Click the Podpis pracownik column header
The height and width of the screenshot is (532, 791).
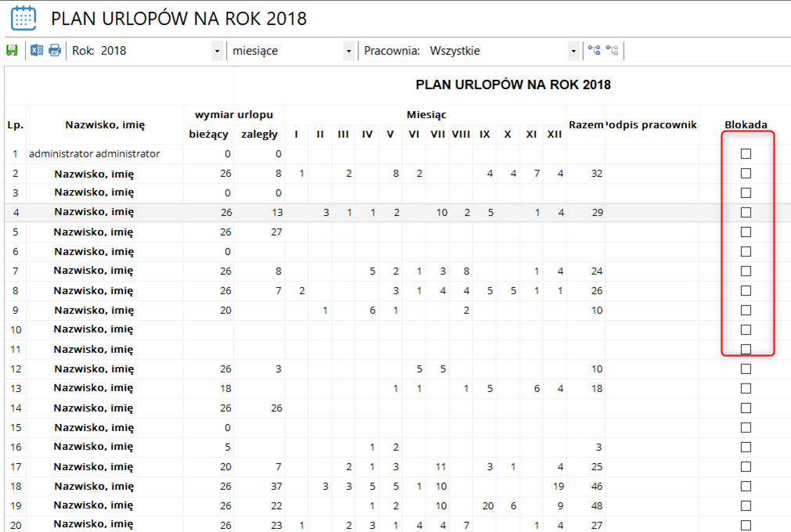[x=652, y=124]
